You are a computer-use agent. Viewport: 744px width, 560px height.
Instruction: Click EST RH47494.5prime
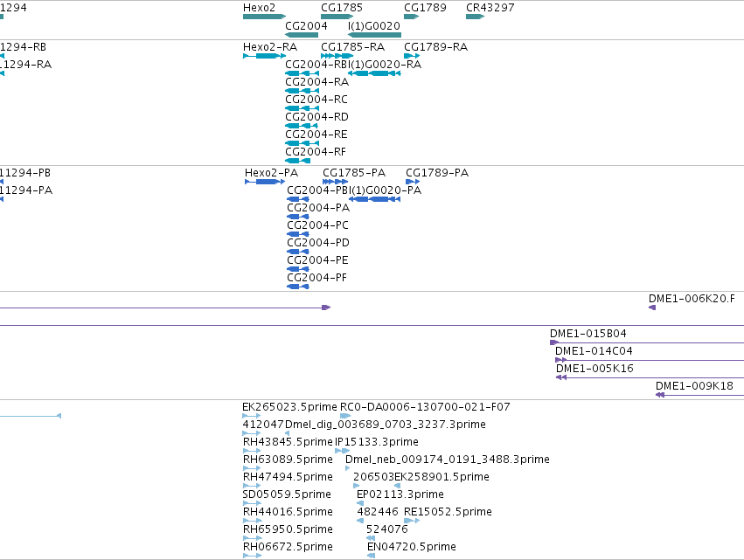coord(288,478)
